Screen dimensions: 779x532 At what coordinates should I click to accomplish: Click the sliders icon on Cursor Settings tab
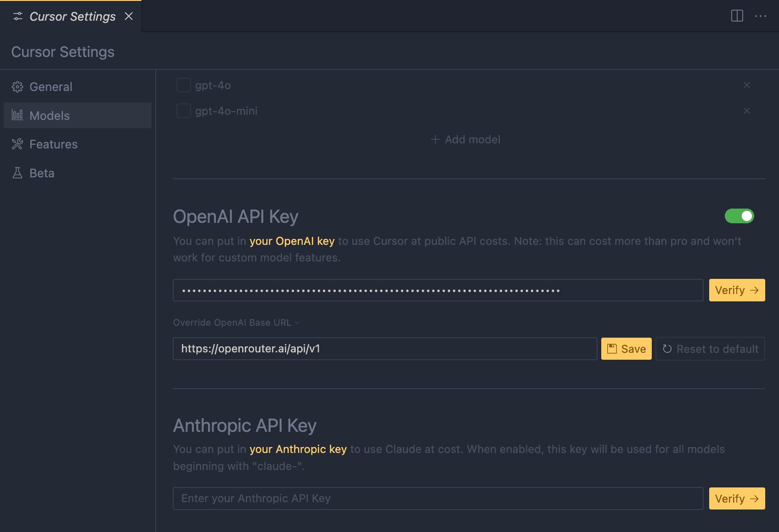18,16
